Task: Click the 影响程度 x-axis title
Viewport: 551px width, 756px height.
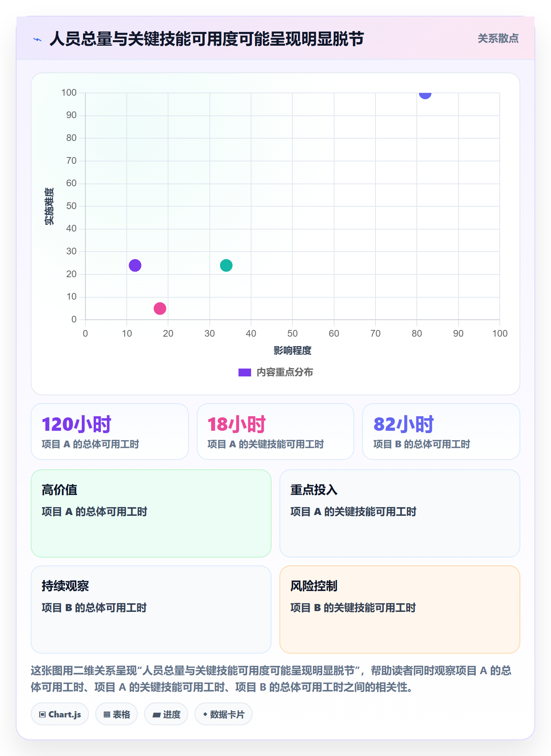Action: [292, 350]
